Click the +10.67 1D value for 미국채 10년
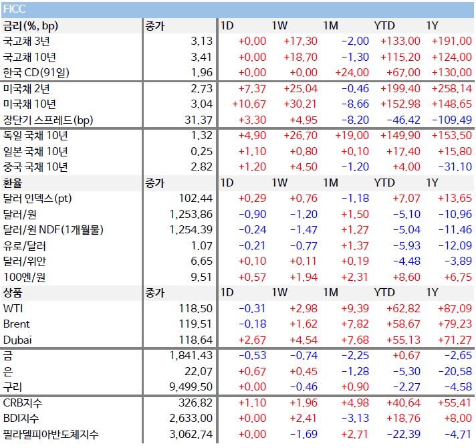Viewport: 476px width, 448px height. [249, 104]
